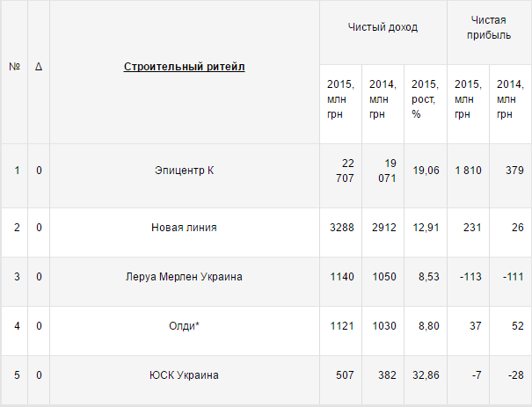The height and width of the screenshot is (407, 532).
Task: Click the net profit value '1 810'
Action: (468, 171)
